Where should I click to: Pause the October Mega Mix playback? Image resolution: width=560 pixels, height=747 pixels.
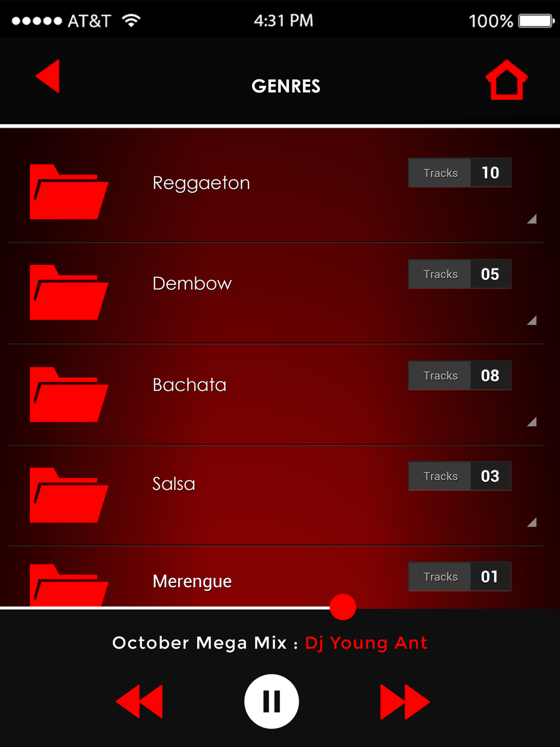point(272,701)
